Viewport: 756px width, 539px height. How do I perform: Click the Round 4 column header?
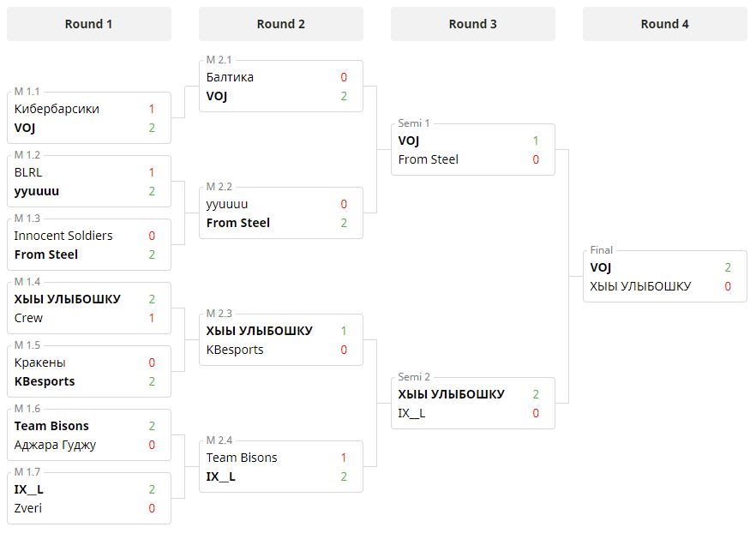[665, 24]
